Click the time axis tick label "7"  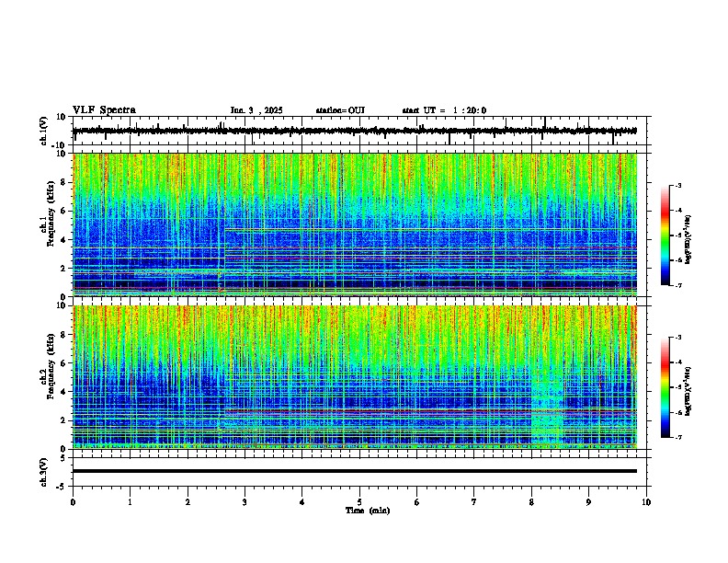pyautogui.click(x=474, y=502)
